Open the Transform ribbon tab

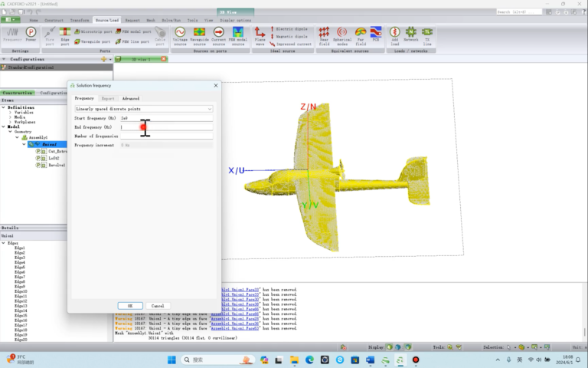click(80, 20)
